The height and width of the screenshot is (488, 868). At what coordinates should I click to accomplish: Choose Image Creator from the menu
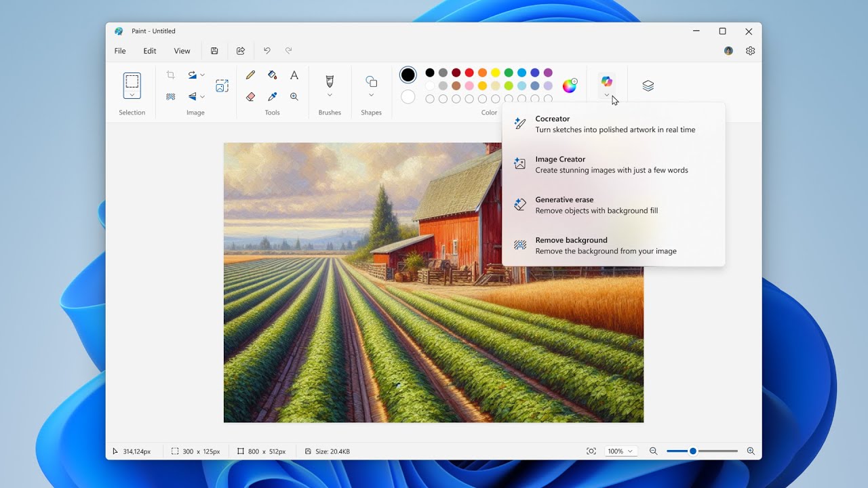[x=614, y=165]
